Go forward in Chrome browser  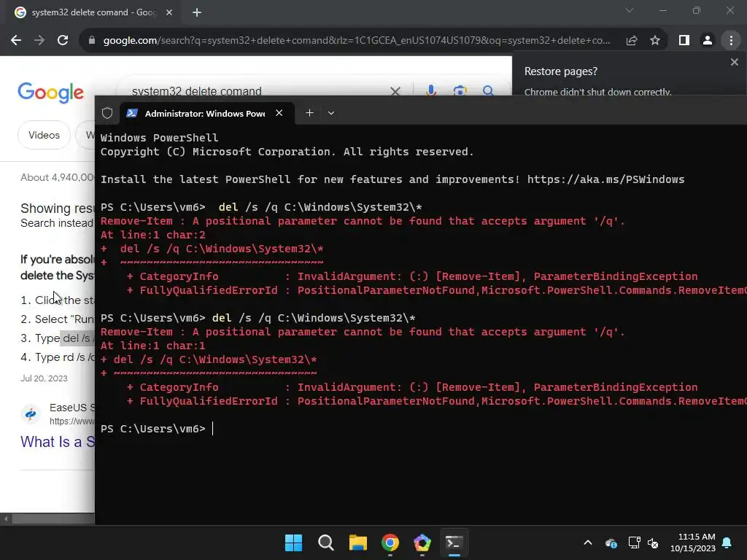(39, 41)
